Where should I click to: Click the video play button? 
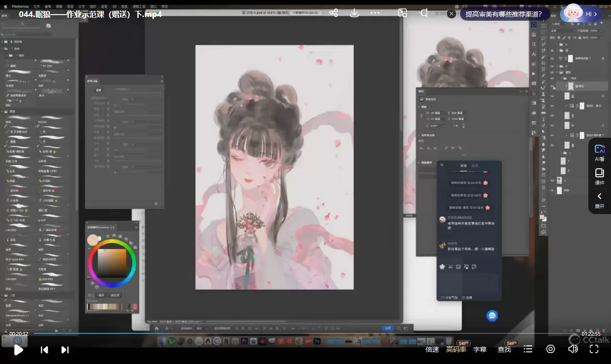pyautogui.click(x=18, y=349)
